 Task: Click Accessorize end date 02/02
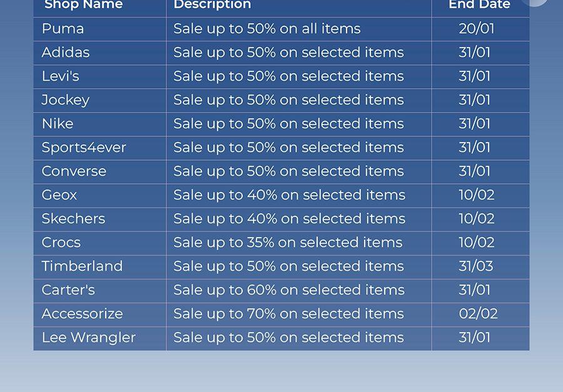click(479, 314)
